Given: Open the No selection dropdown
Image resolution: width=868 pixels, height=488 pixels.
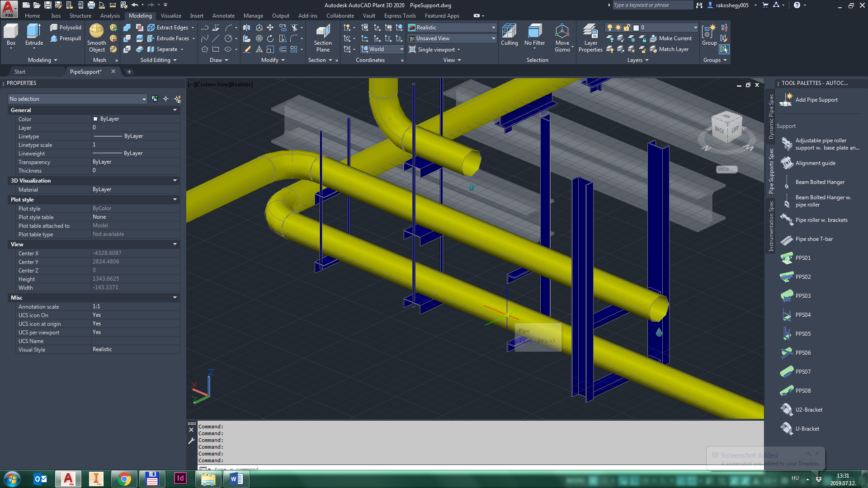Looking at the screenshot, I should tap(144, 99).
